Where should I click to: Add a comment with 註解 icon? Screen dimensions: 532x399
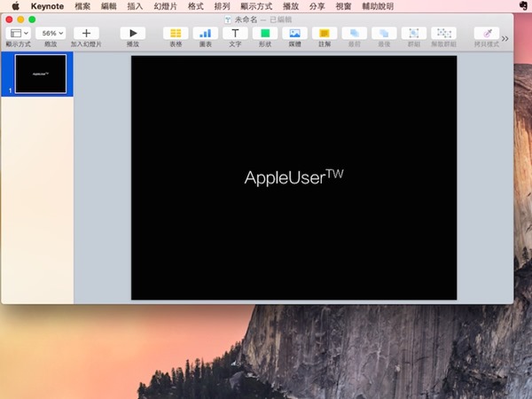coord(324,33)
